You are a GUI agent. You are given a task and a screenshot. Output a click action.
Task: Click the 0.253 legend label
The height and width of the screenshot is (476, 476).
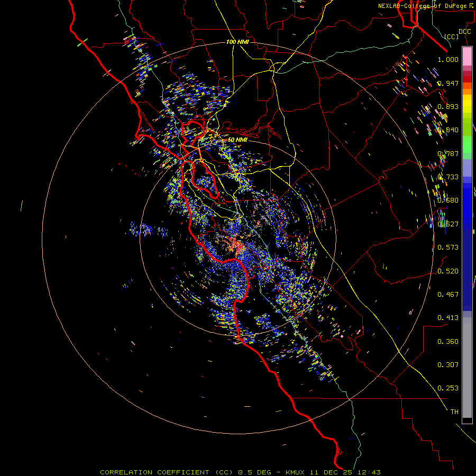click(x=448, y=388)
